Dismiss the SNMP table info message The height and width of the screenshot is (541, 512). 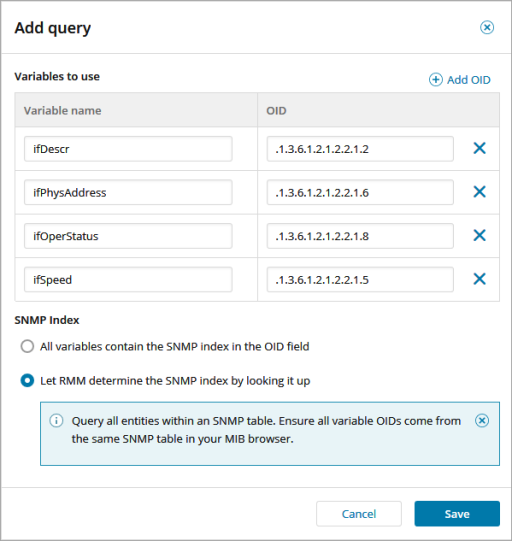482,421
